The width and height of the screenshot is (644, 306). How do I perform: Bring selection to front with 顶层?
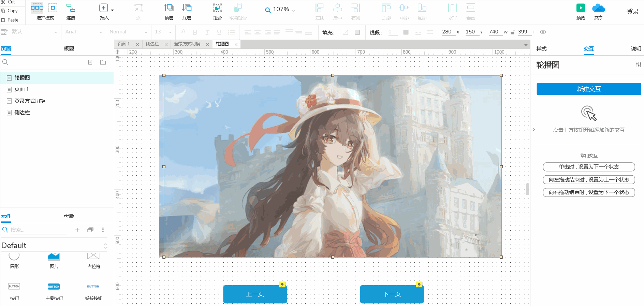tap(169, 8)
